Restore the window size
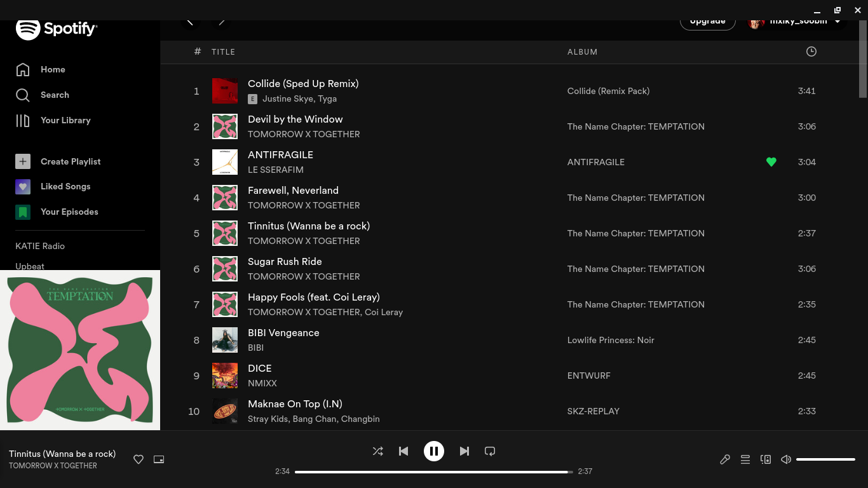 [x=837, y=10]
